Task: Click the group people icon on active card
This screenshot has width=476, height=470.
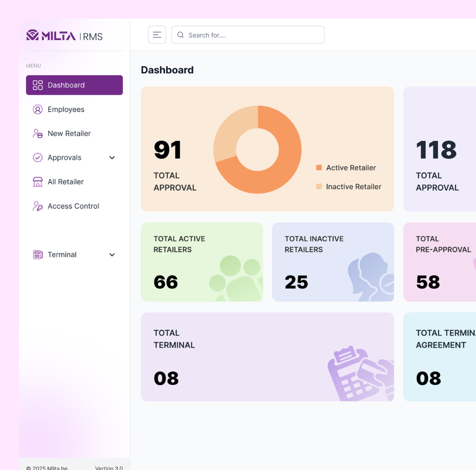Action: coord(236,278)
